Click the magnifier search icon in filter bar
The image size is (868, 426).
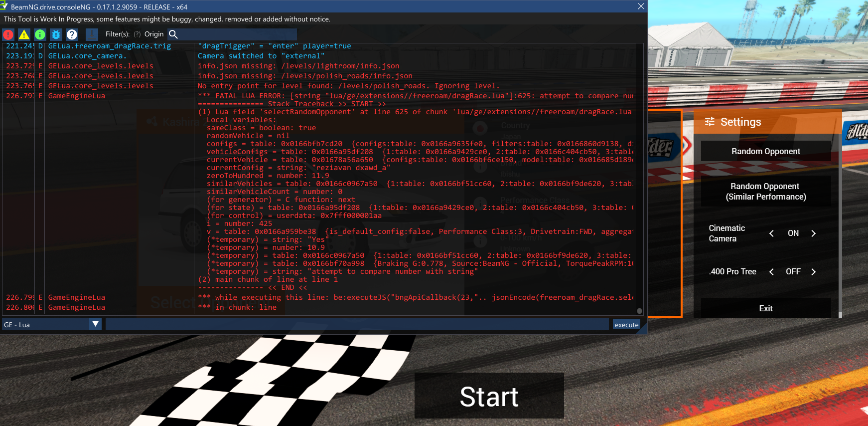(x=173, y=34)
